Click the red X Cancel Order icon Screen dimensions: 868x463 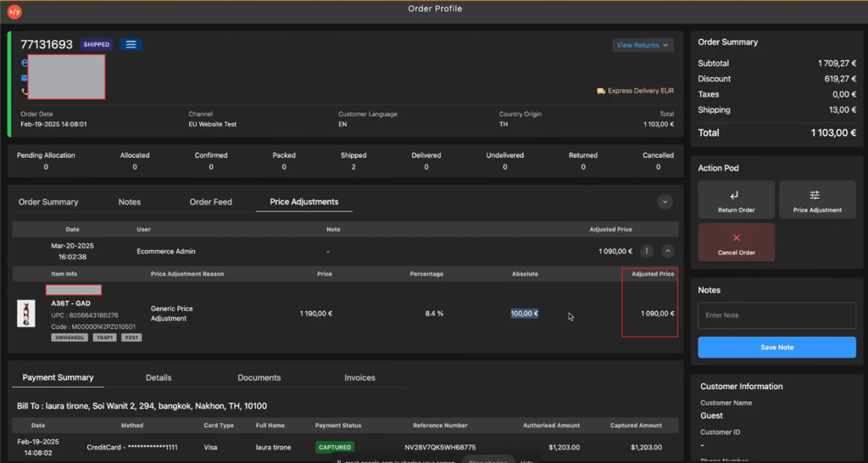737,237
